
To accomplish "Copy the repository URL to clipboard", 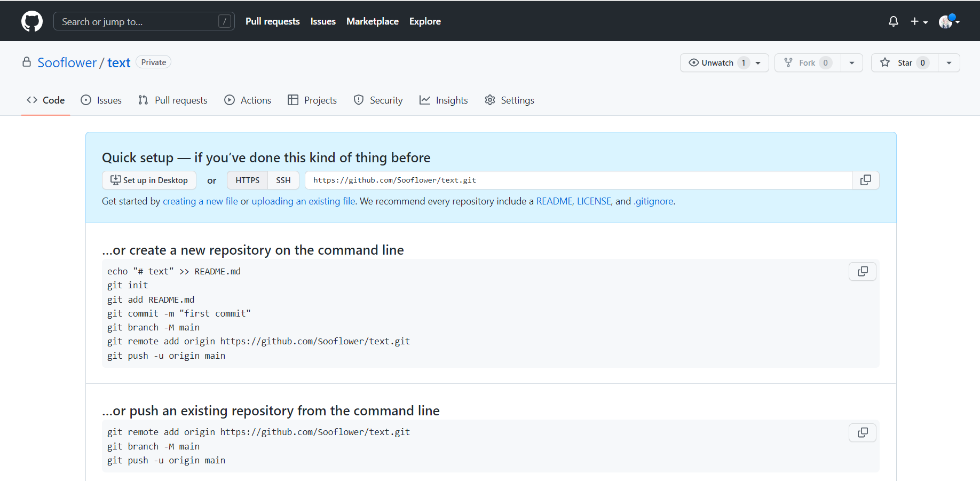I will (x=865, y=180).
